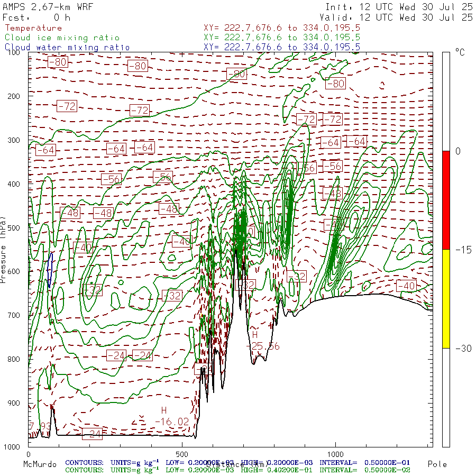Click the colorbar '-30' tick label
476x476 pixels.
(463, 348)
